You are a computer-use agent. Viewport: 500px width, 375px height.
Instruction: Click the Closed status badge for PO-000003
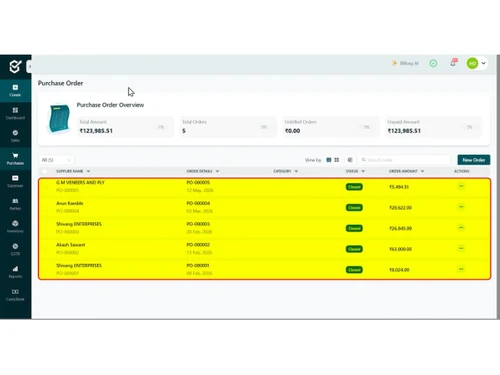coord(354,228)
